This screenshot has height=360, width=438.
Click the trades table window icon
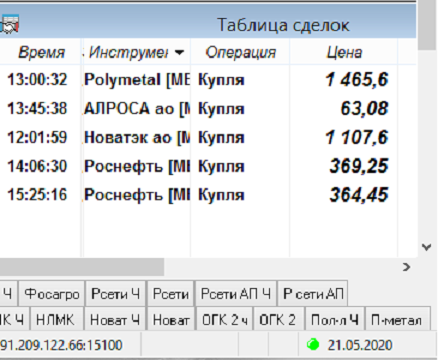click(x=9, y=24)
